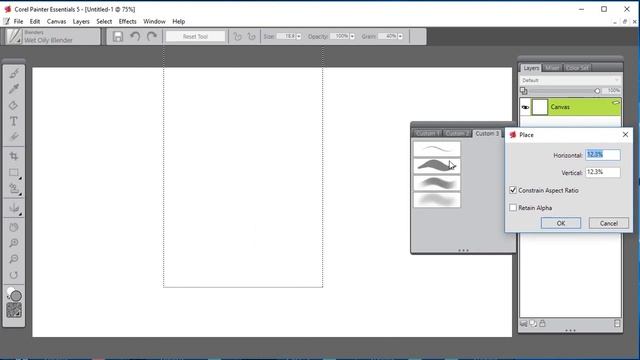This screenshot has width=640, height=360.
Task: Select the Crop tool
Action: tap(14, 156)
